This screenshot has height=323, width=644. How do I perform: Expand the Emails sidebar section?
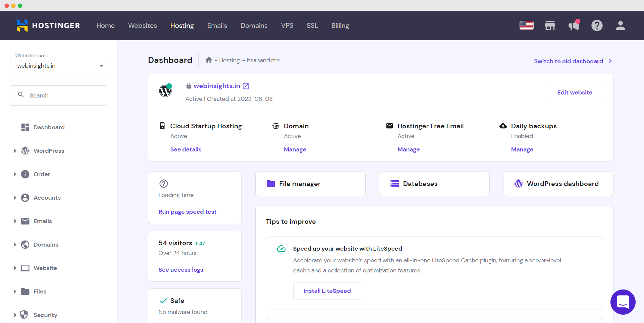coord(15,221)
